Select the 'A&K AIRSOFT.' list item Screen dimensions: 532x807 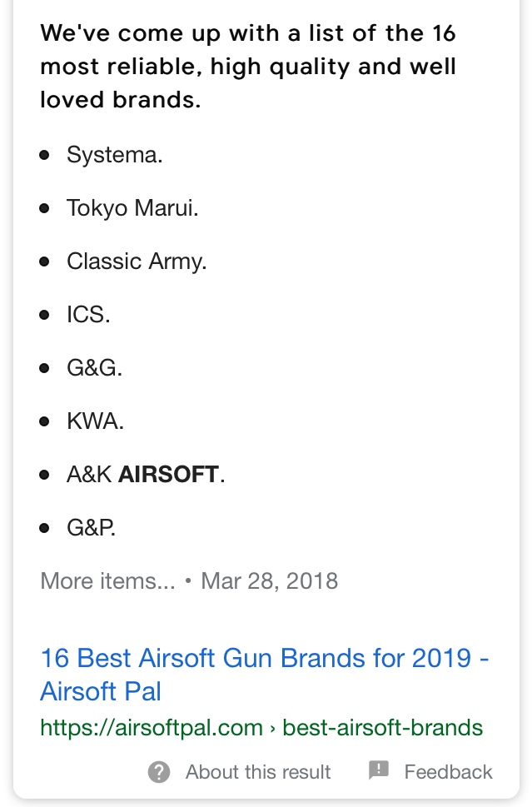point(146,475)
